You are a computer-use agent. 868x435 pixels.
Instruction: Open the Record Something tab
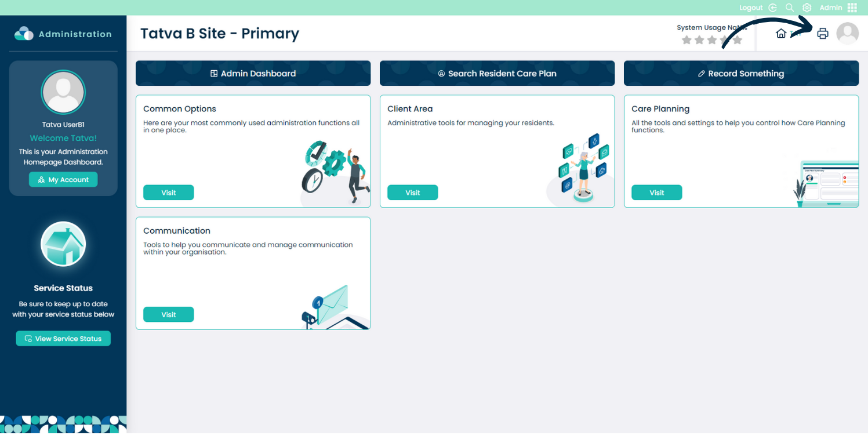741,74
